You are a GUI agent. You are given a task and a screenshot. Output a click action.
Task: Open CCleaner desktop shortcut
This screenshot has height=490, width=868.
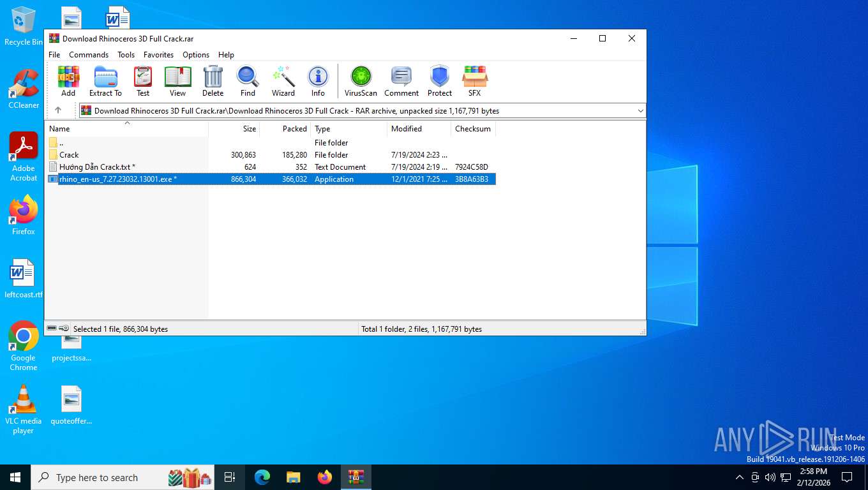click(x=24, y=89)
